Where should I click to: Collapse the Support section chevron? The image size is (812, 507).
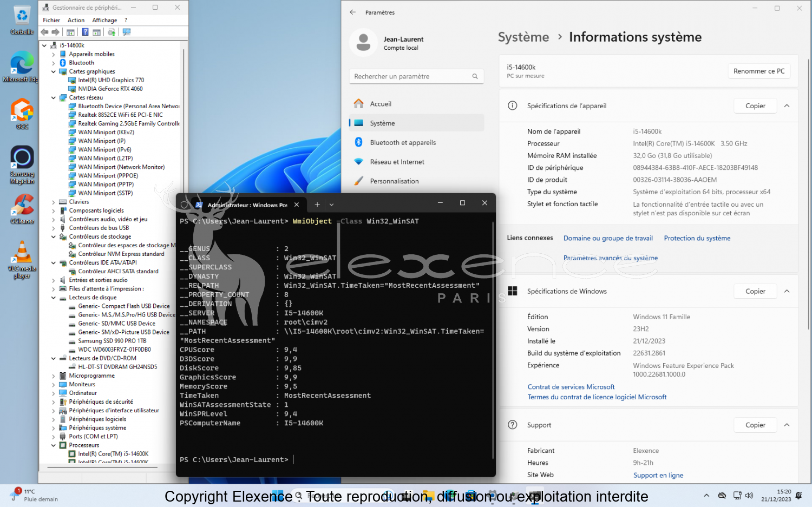(787, 425)
